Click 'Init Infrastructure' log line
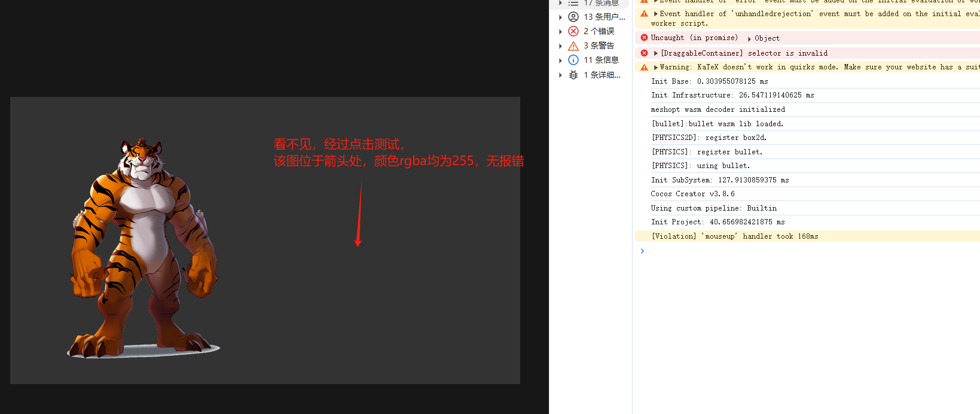This screenshot has width=980, height=414. (x=732, y=95)
